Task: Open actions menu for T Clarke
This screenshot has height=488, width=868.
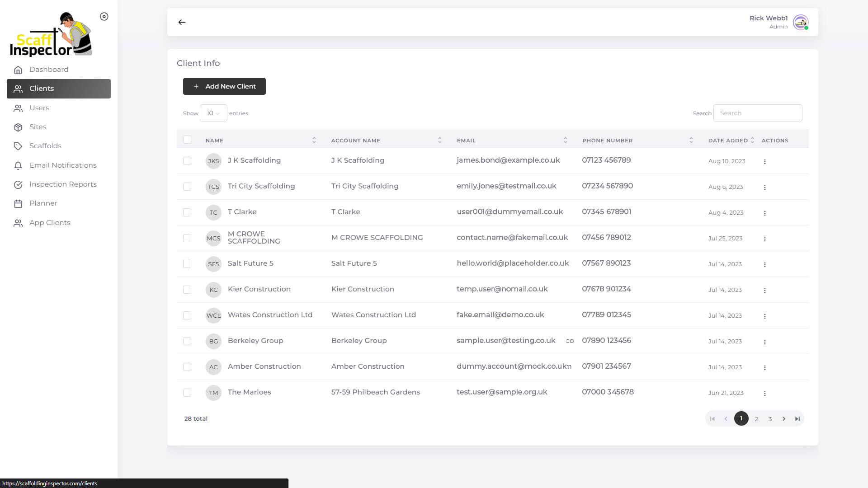Action: (764, 213)
